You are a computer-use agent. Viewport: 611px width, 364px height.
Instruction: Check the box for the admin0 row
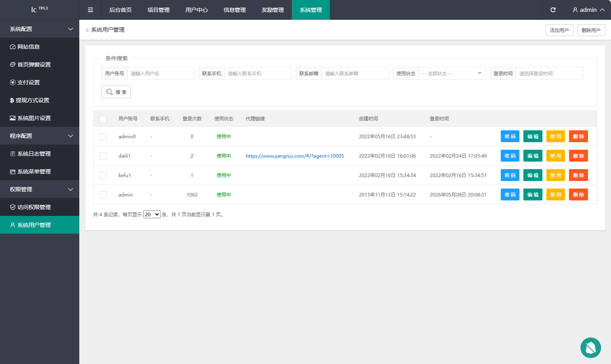103,137
